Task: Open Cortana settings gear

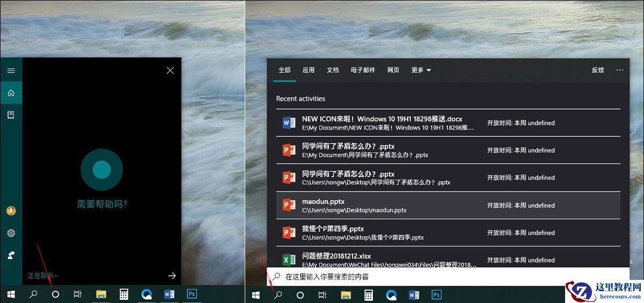Action: coord(11,233)
